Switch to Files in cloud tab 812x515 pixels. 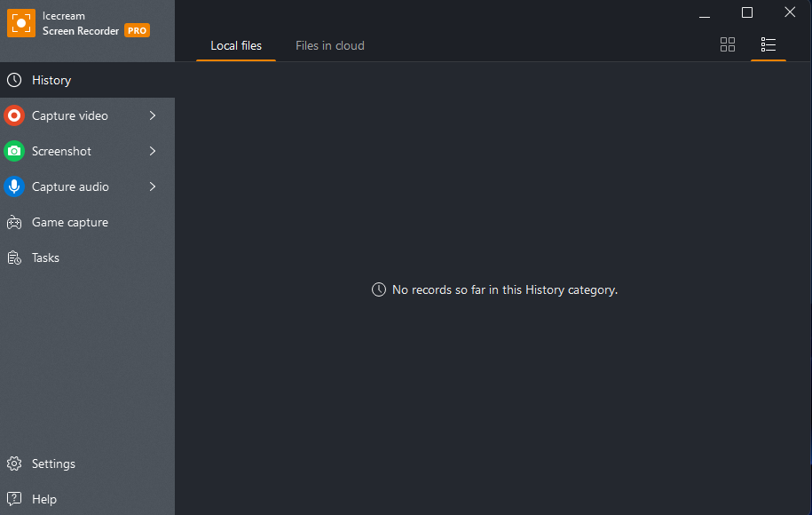(330, 45)
